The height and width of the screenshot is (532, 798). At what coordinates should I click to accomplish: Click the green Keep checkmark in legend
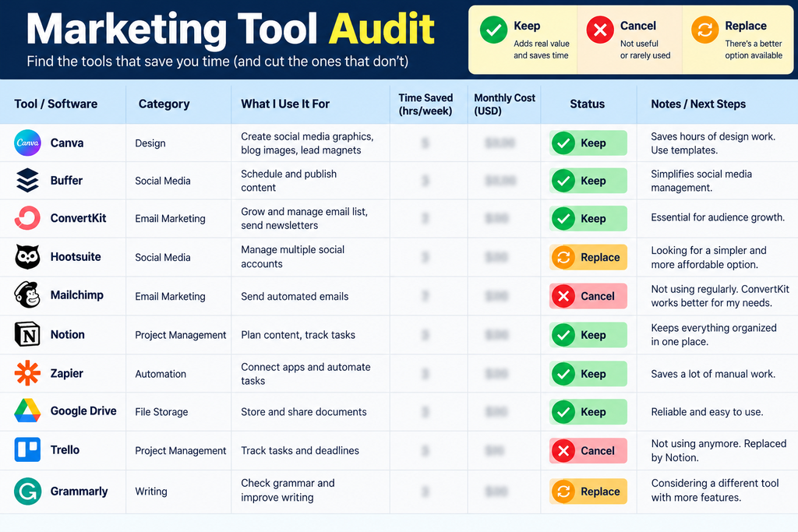pos(493,30)
